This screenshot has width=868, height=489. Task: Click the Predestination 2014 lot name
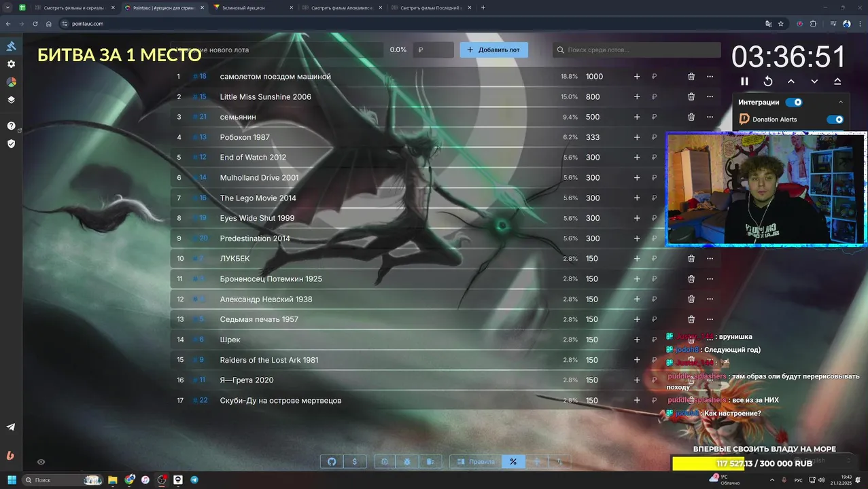[255, 238]
